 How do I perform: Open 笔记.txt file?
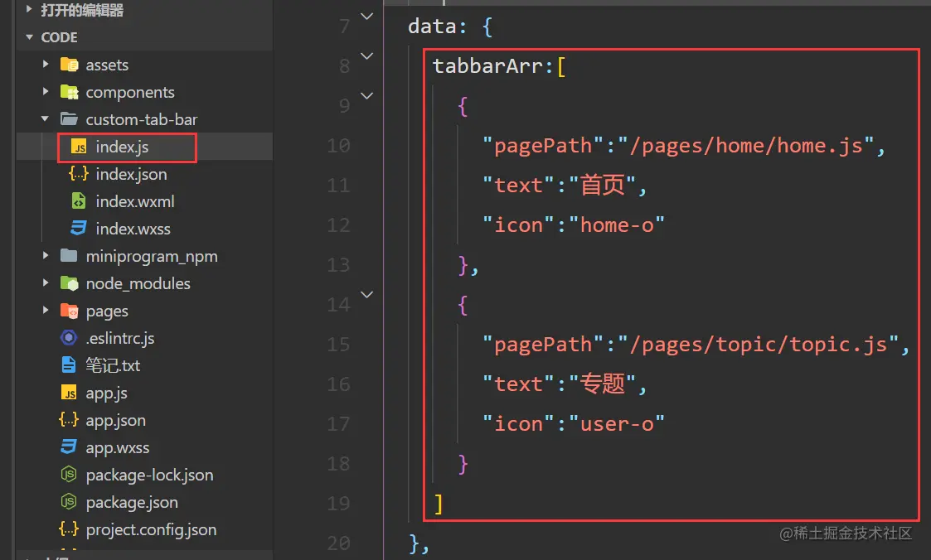point(113,365)
